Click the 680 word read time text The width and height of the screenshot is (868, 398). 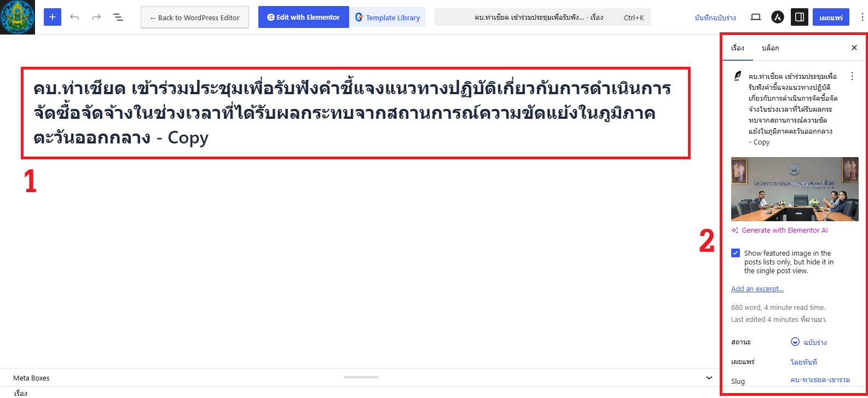pyautogui.click(x=778, y=308)
